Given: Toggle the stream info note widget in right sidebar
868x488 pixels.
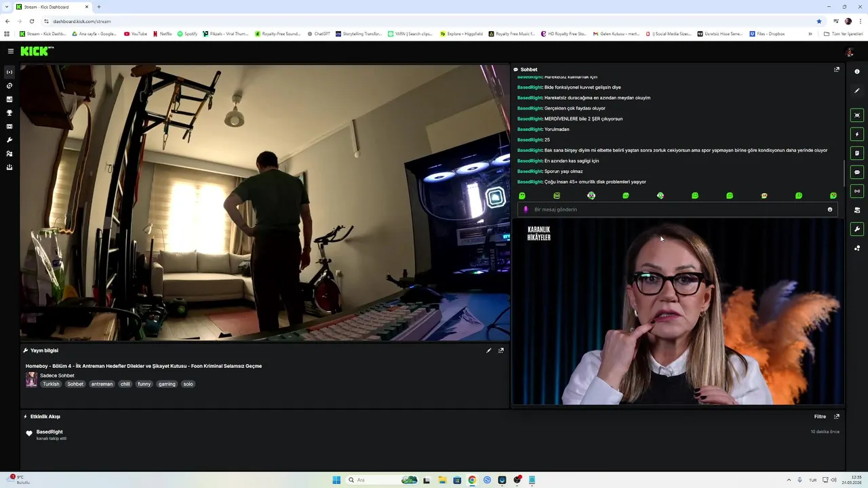Looking at the screenshot, I should coord(857,153).
